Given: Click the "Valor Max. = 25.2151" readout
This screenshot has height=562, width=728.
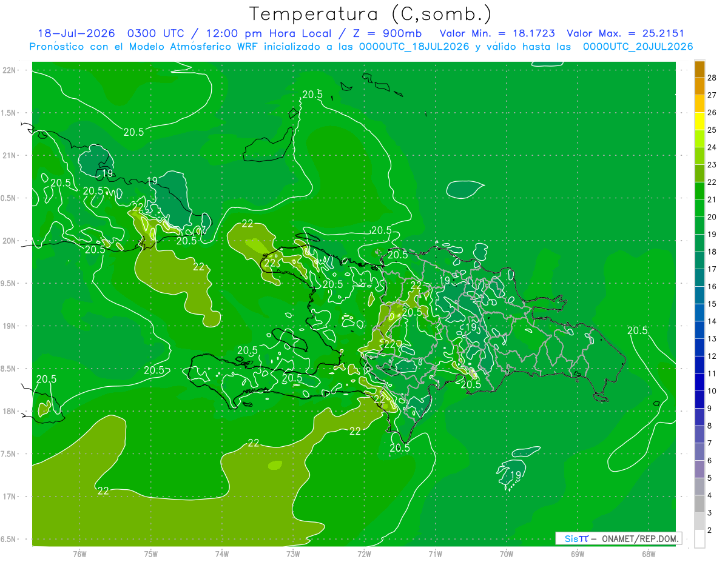Looking at the screenshot, I should pyautogui.click(x=625, y=34).
